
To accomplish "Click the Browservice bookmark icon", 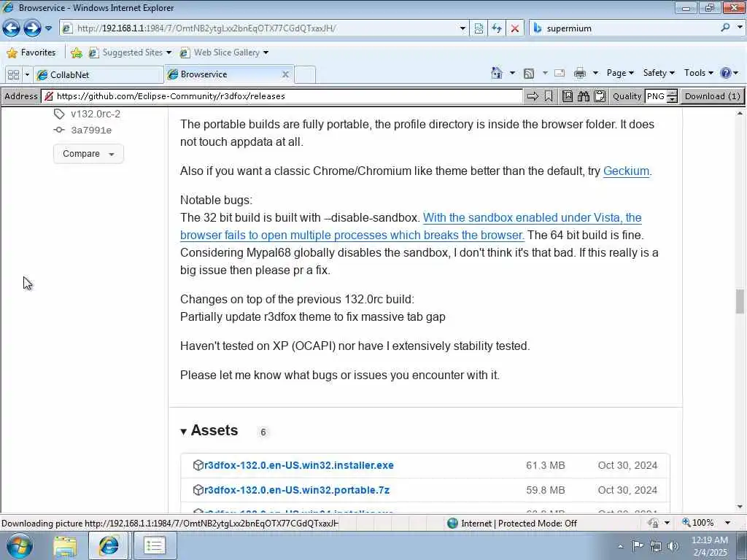I will (549, 96).
